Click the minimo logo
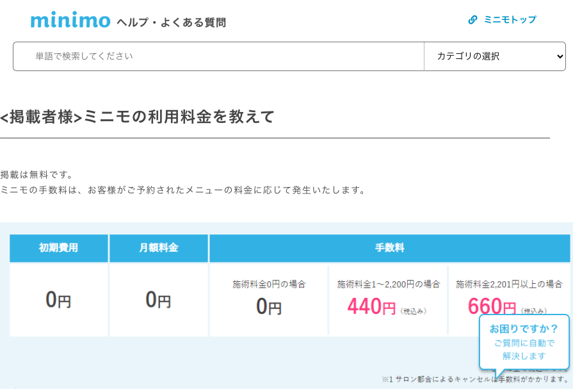 point(70,20)
